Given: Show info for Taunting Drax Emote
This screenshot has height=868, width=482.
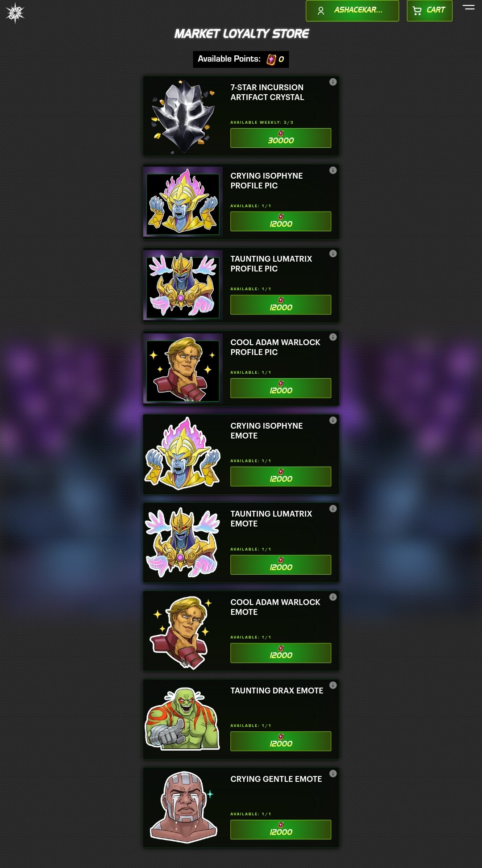Looking at the screenshot, I should pyautogui.click(x=333, y=685).
